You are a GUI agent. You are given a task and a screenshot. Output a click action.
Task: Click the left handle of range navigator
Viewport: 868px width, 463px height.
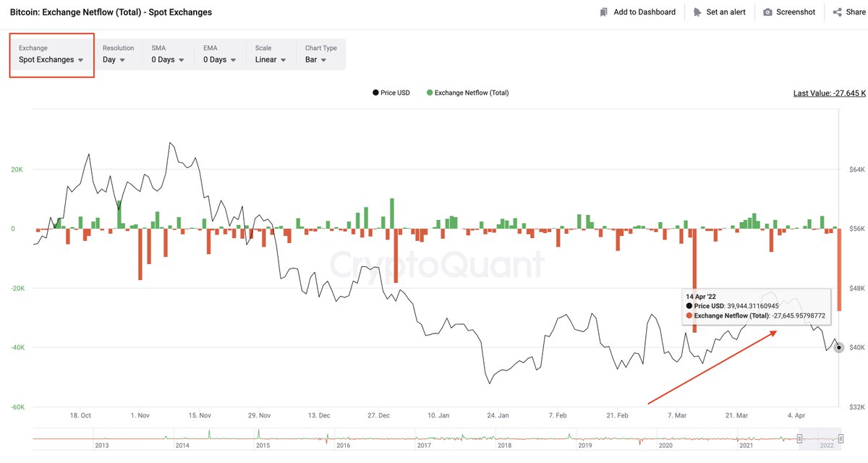pos(799,438)
